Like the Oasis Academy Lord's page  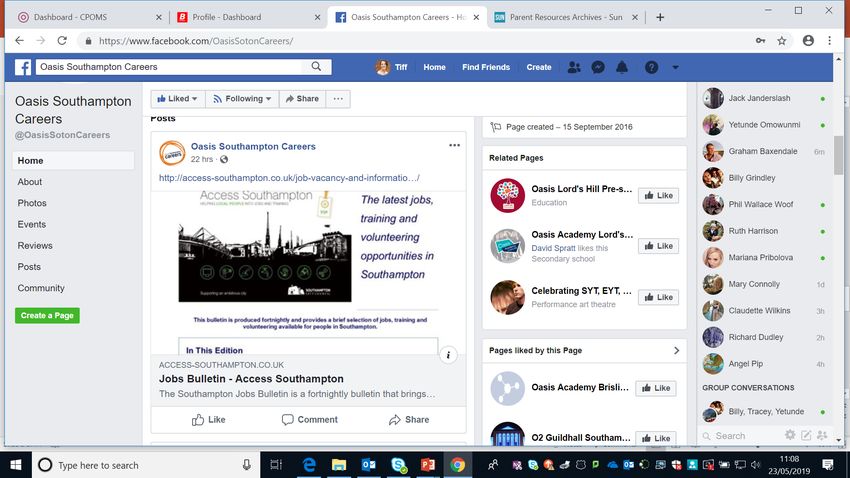point(659,246)
